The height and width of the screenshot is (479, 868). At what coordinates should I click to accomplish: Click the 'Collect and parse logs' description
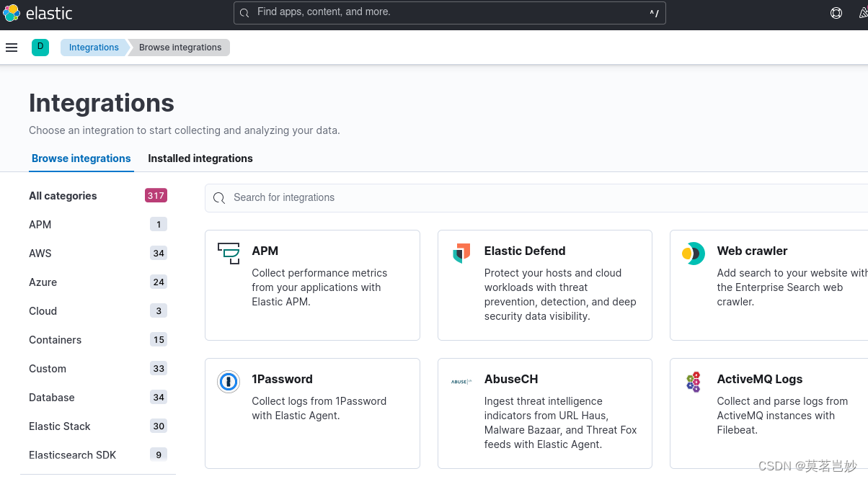(782, 416)
